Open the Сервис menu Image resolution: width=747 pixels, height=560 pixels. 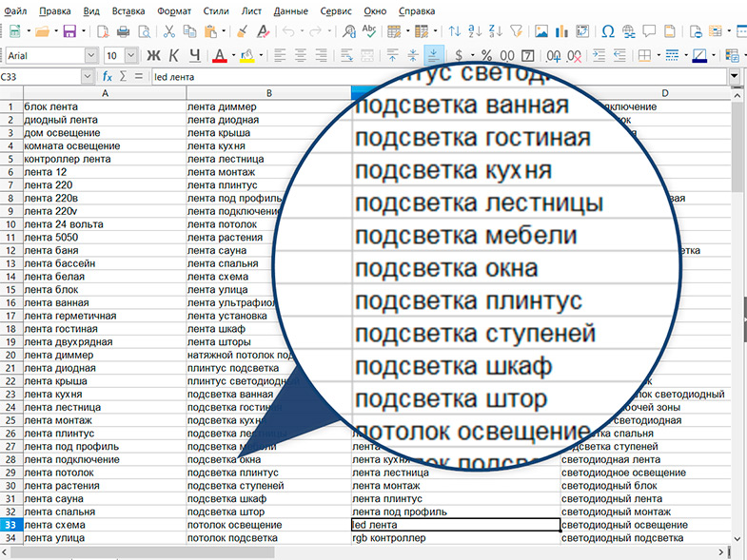[336, 11]
